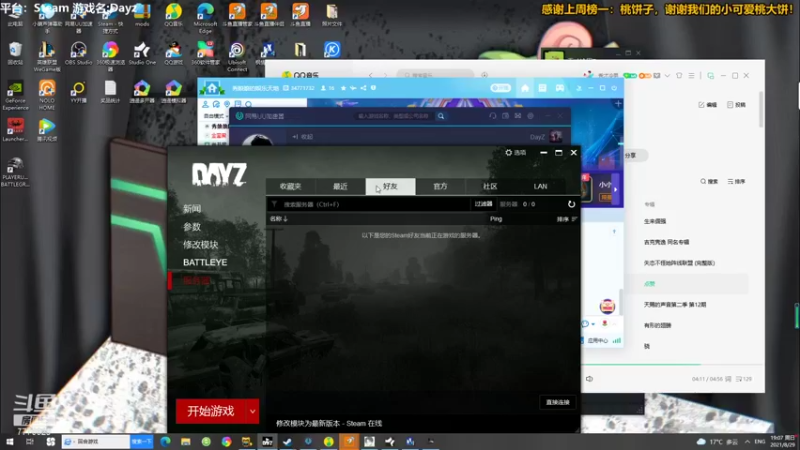The height and width of the screenshot is (450, 800).
Task: Click the search icon in the UU accelerator
Action: tap(441, 116)
